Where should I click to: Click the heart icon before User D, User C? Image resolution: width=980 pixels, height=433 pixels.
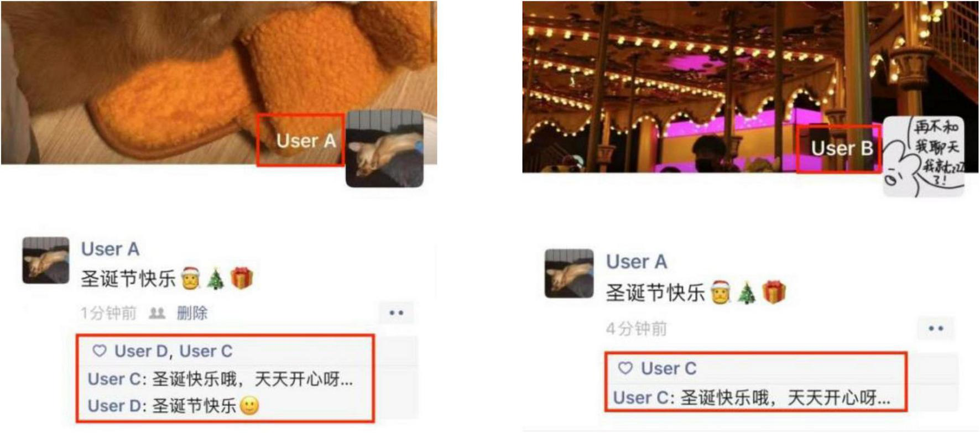(100, 351)
